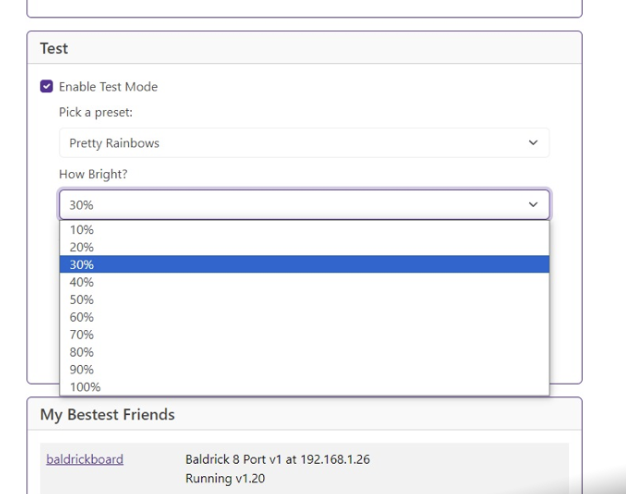626x494 pixels.
Task: Click the 'Pick a preset:' label
Action: [96, 112]
